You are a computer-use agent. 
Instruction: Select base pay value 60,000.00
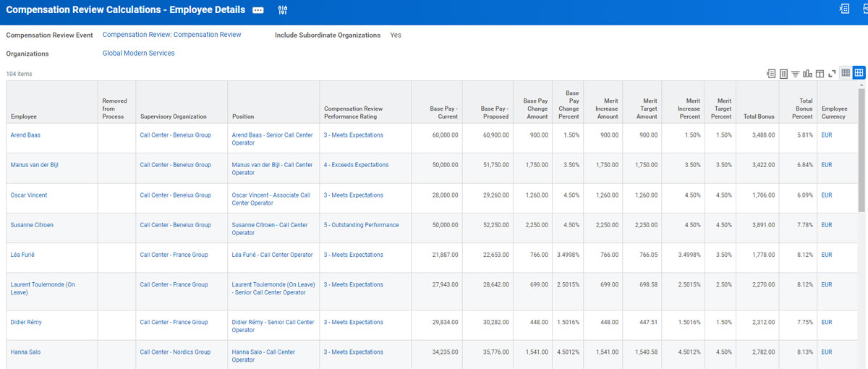coord(443,135)
